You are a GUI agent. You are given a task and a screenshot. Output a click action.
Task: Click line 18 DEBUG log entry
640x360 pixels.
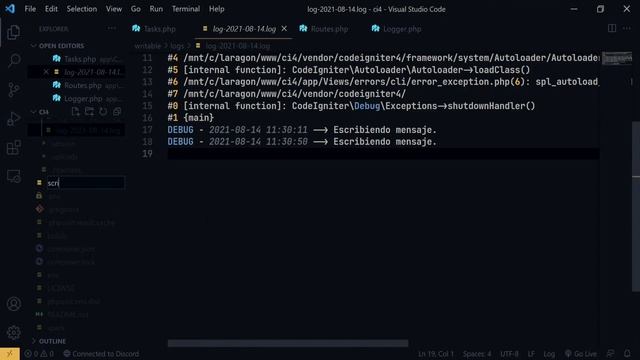pyautogui.click(x=302, y=142)
